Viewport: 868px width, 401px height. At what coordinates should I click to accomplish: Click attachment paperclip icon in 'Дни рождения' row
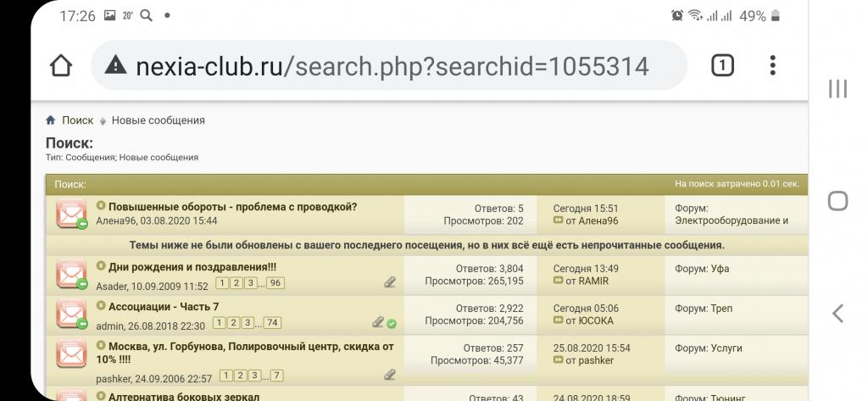[390, 283]
